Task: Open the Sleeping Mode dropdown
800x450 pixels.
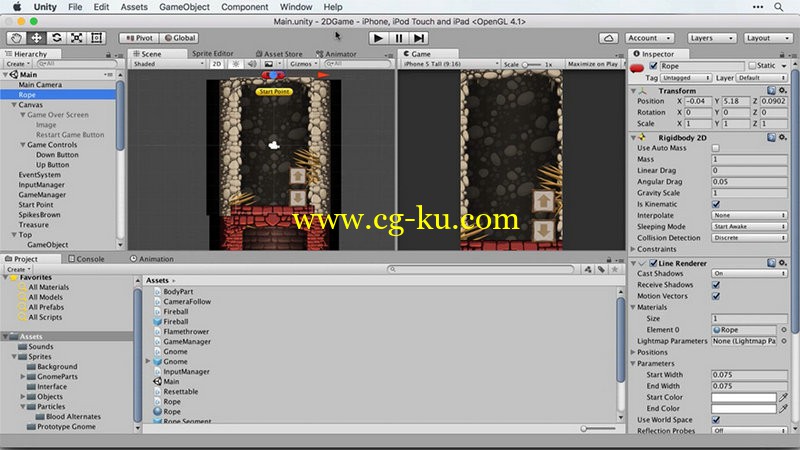Action: [x=749, y=227]
